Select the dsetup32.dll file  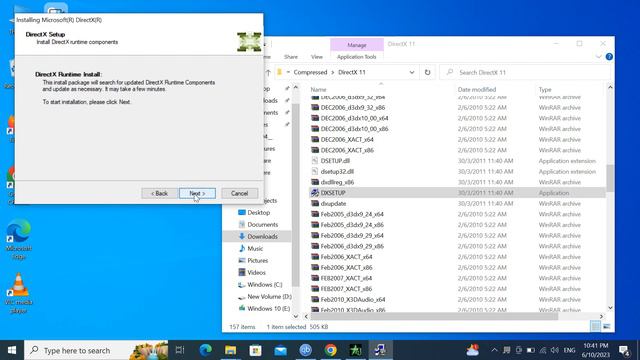pyautogui.click(x=337, y=171)
